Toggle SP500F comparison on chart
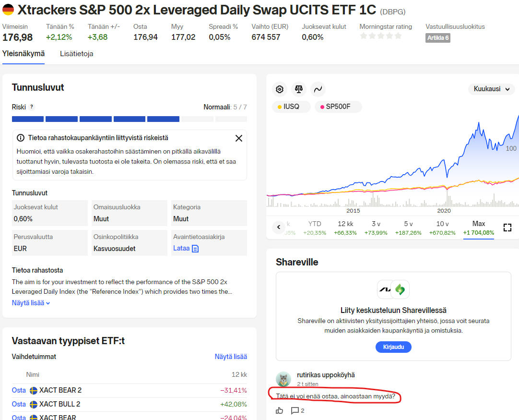Image resolution: width=519 pixels, height=420 pixels. (338, 107)
